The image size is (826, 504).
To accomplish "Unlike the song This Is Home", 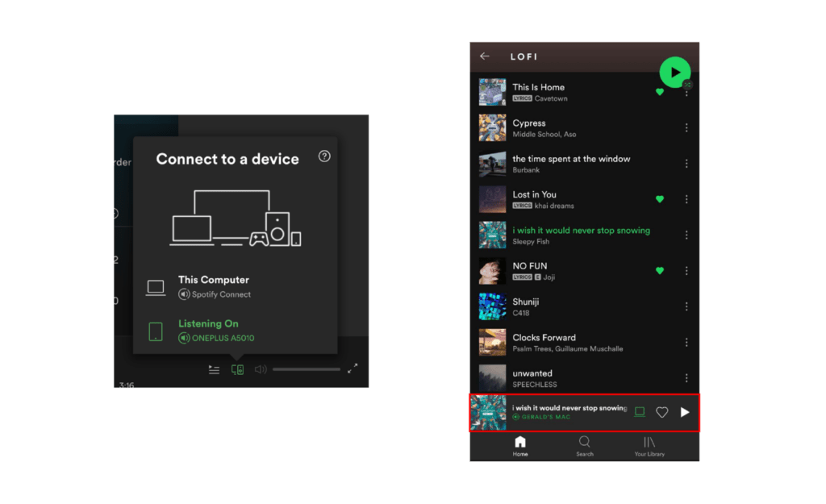I will pos(660,92).
